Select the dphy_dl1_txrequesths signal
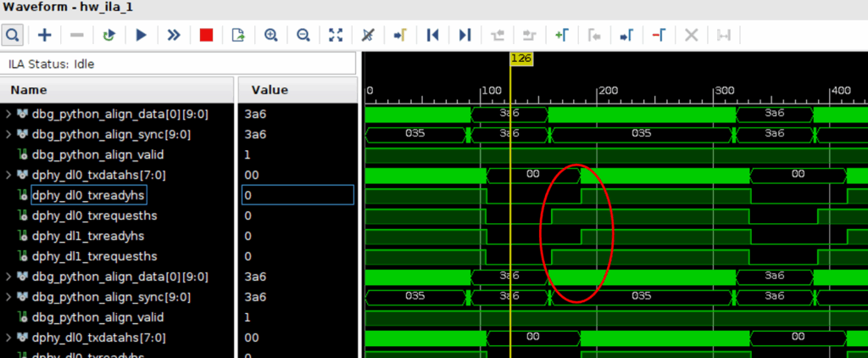Screen dimensions: 868x358 [95, 256]
